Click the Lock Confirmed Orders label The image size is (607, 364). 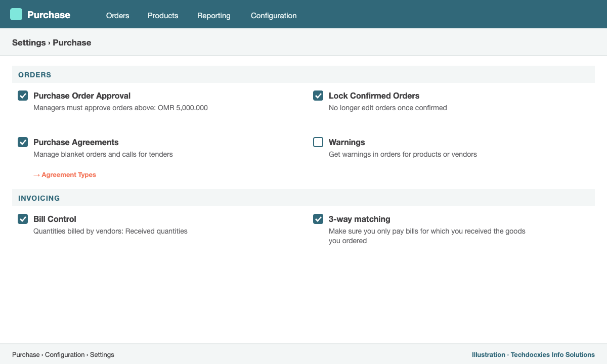[374, 96]
